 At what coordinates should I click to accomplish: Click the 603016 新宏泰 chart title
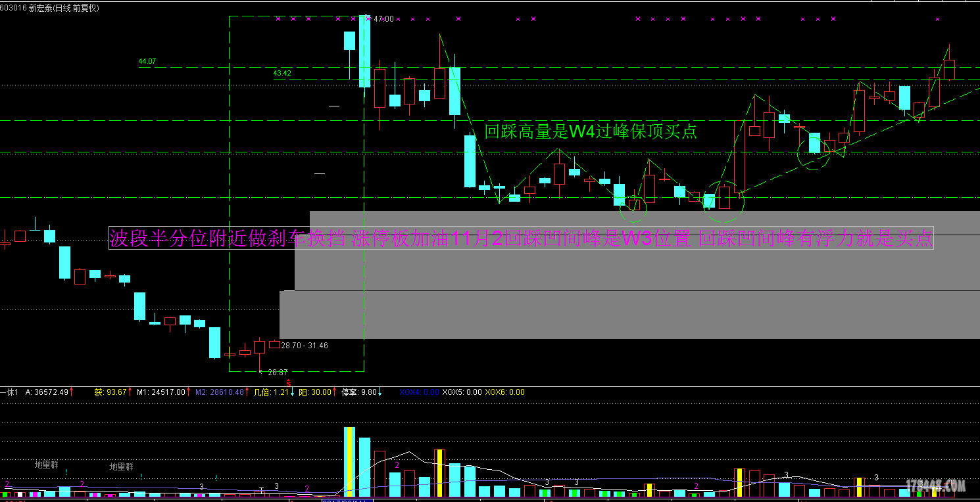(x=50, y=7)
